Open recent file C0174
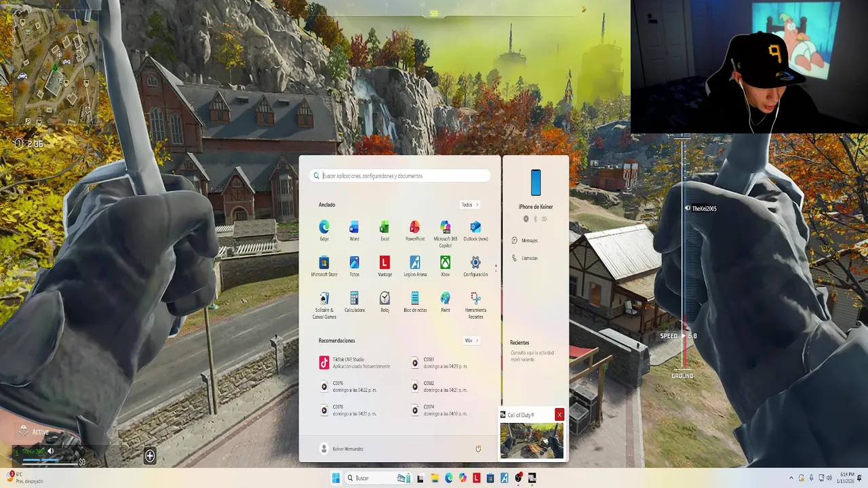The width and height of the screenshot is (868, 488). pyautogui.click(x=439, y=410)
